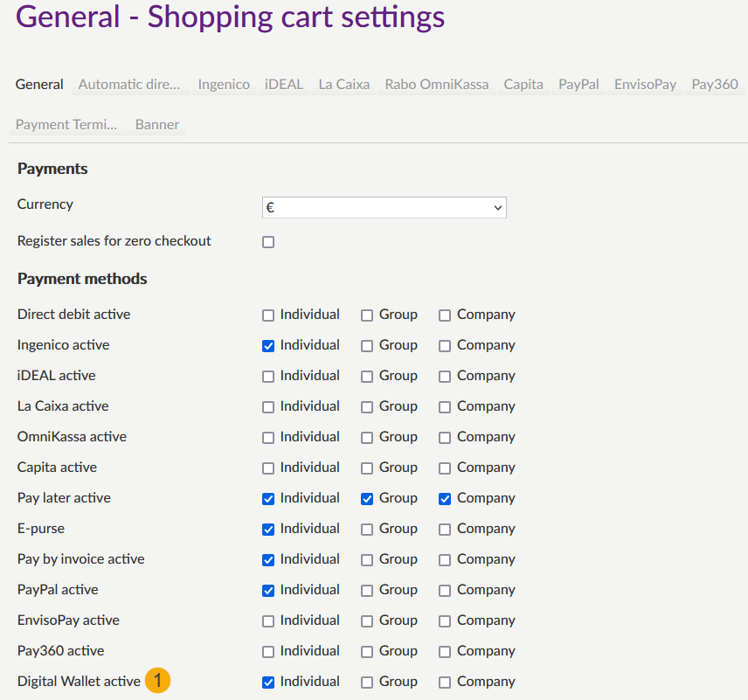Enable PayPal active for Company
Viewport: 748px width, 700px height.
(x=445, y=591)
